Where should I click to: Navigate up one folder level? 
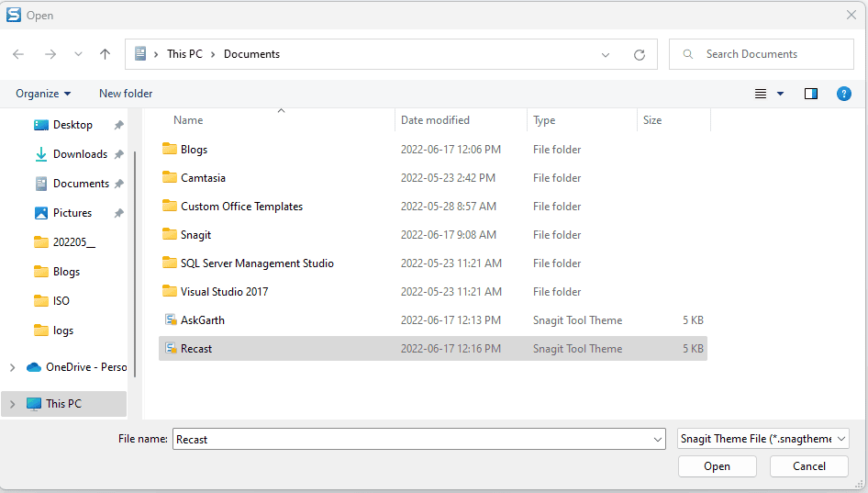point(105,54)
